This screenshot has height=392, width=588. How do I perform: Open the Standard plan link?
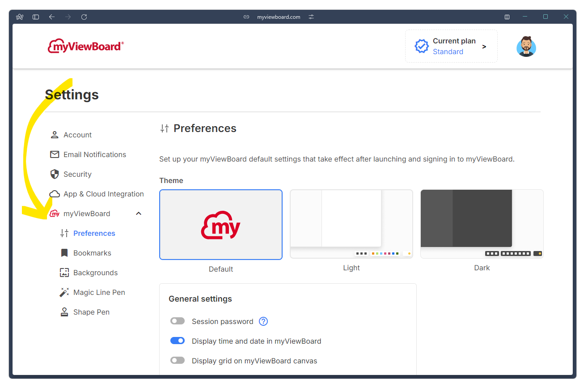(448, 52)
